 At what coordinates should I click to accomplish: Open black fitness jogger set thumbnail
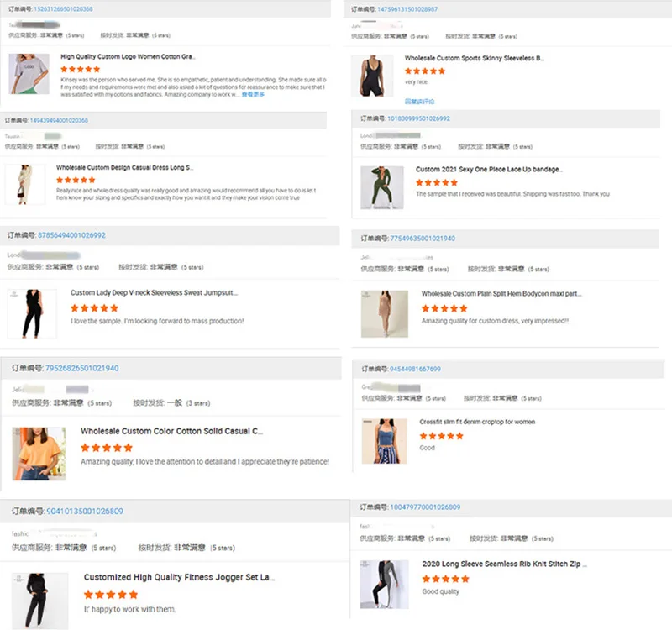coord(39,601)
